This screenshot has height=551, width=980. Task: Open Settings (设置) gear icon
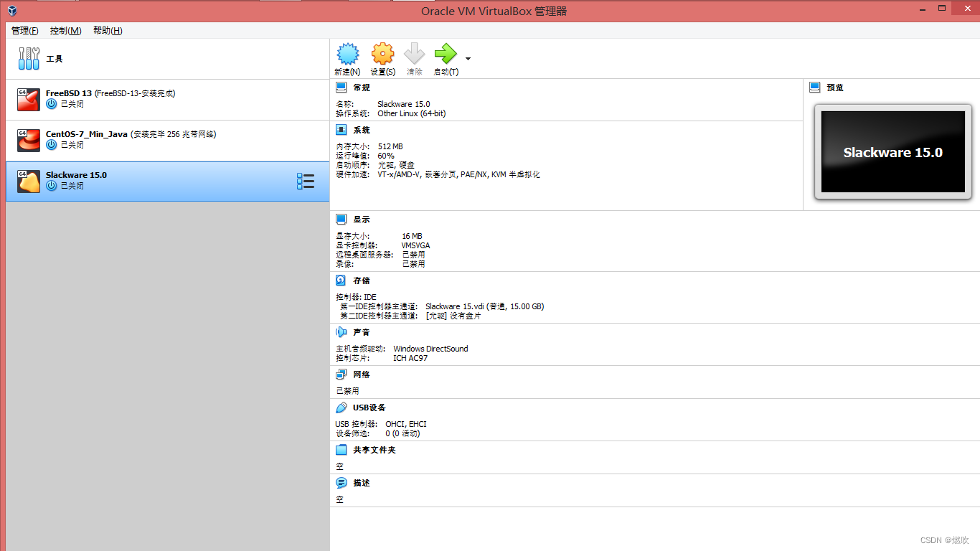point(382,54)
